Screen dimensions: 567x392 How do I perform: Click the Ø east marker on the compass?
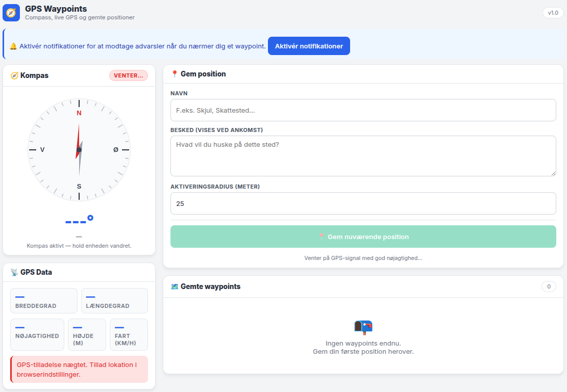coord(116,149)
